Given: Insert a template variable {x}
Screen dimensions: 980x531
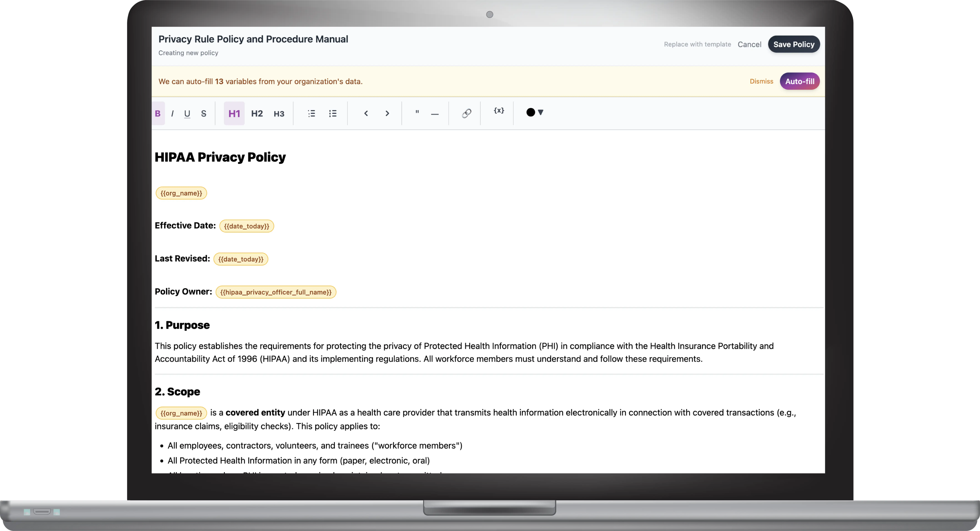Looking at the screenshot, I should coord(499,111).
